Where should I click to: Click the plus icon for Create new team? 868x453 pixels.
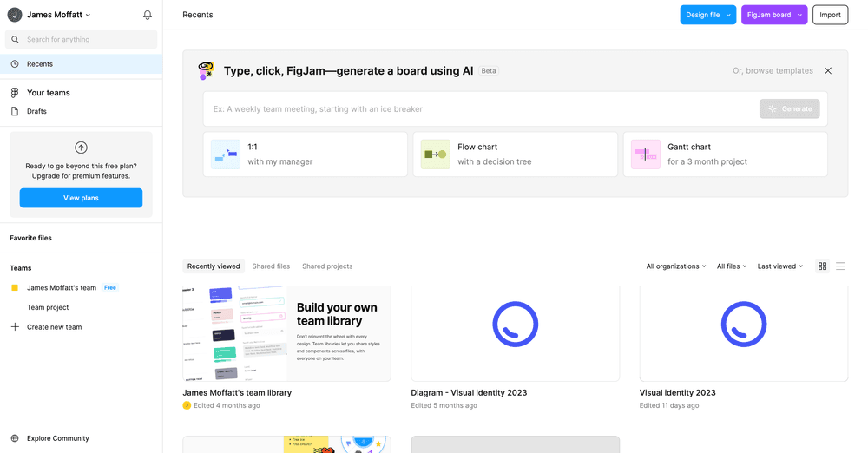point(15,327)
